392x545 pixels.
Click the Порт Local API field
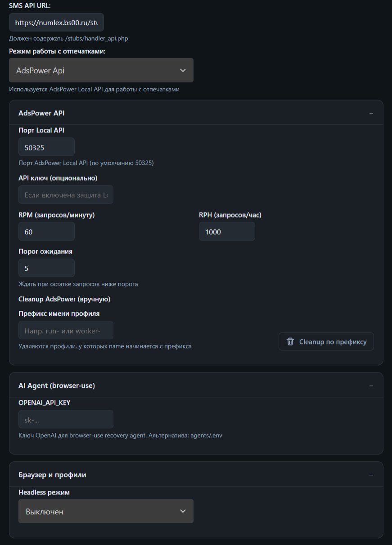point(46,147)
